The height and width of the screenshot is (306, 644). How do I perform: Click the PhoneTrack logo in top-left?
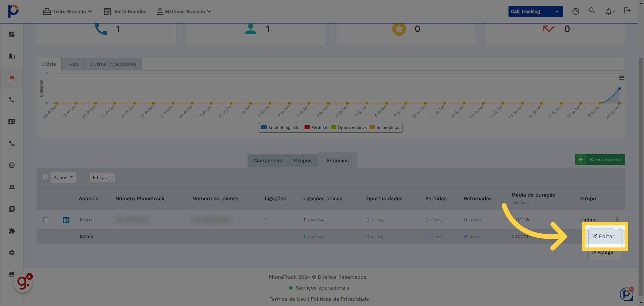(13, 11)
